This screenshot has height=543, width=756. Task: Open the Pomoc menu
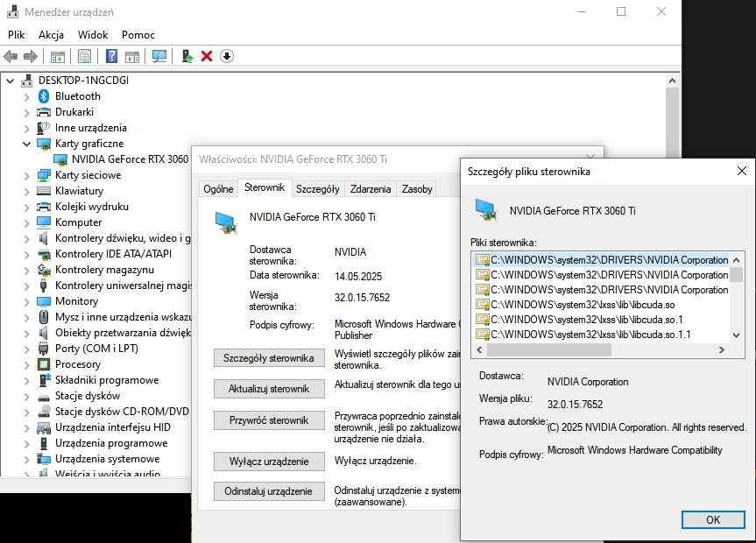138,35
